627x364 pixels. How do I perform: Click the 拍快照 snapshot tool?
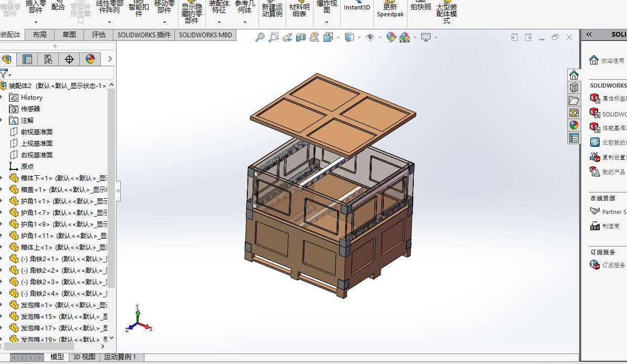coord(421,6)
